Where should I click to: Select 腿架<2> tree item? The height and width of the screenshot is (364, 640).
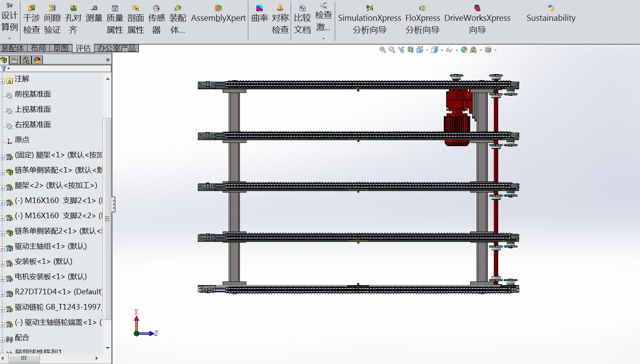tap(56, 185)
